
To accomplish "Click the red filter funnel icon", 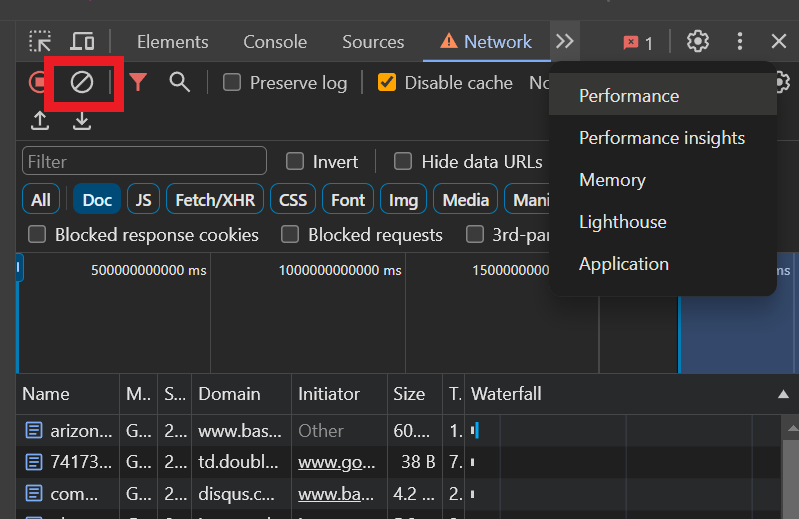I will click(x=138, y=82).
